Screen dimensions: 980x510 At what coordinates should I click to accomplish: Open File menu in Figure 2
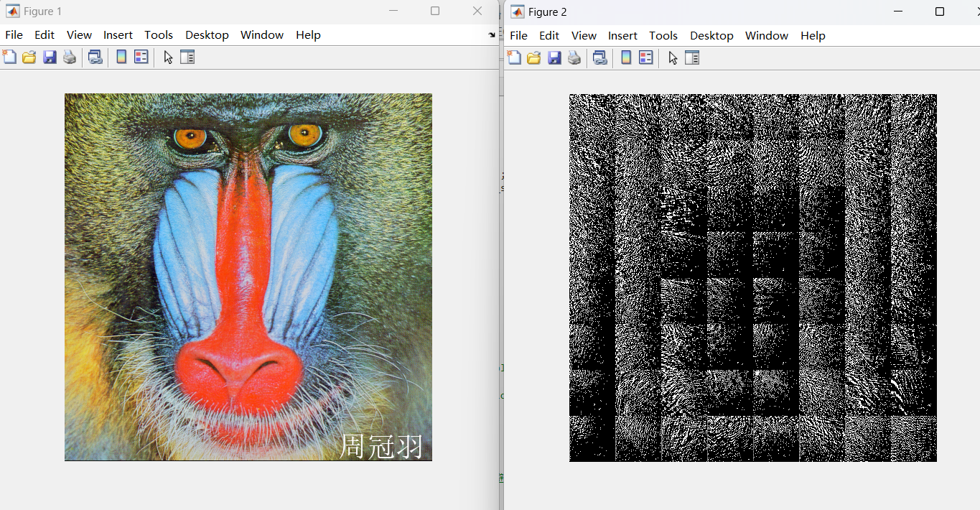(x=518, y=35)
